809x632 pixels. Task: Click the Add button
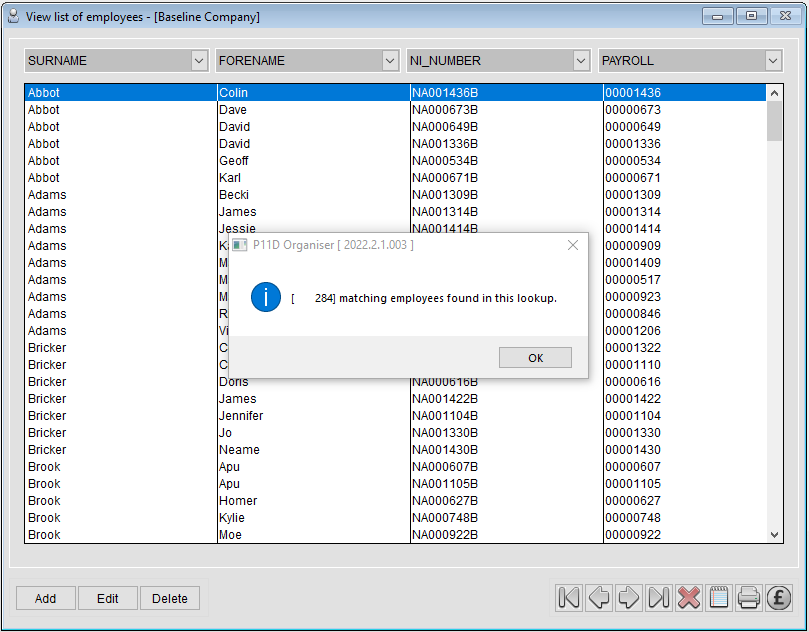pos(45,597)
